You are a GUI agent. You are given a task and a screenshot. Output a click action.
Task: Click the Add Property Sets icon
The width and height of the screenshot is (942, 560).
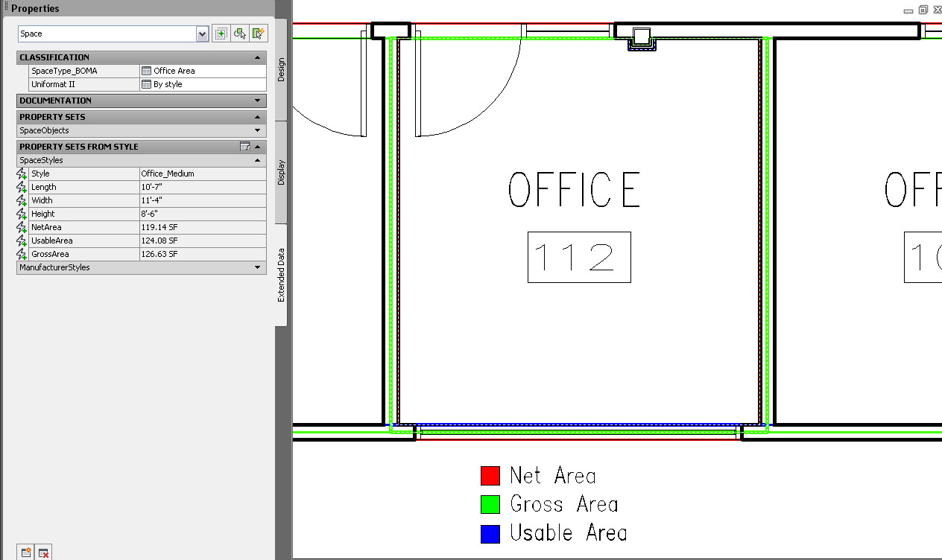[x=26, y=552]
